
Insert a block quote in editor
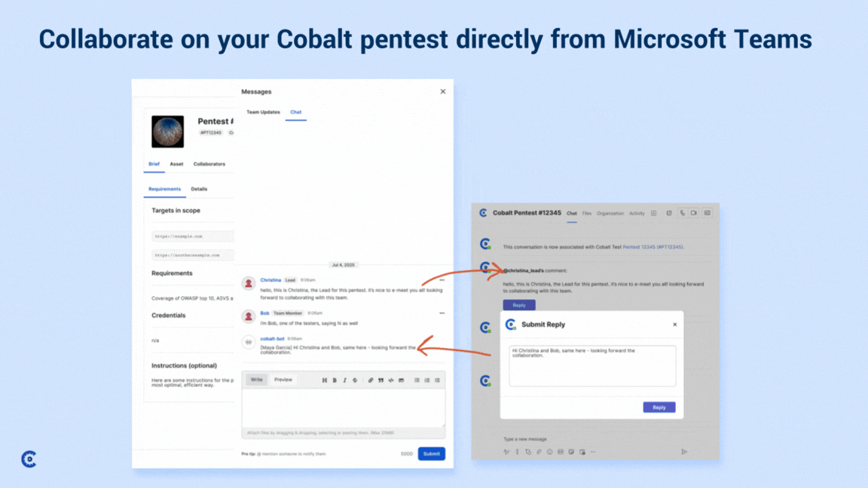pyautogui.click(x=381, y=380)
